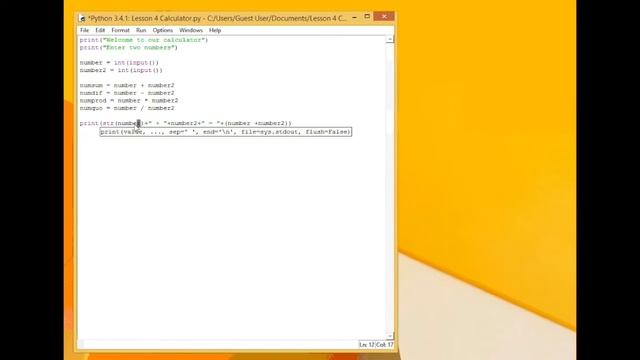Click the scrollbar down arrow
This screenshot has height=360, width=640.
pyautogui.click(x=390, y=336)
